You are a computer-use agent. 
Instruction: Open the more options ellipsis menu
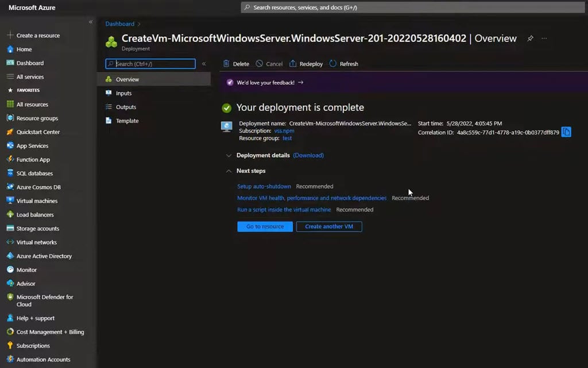point(544,39)
